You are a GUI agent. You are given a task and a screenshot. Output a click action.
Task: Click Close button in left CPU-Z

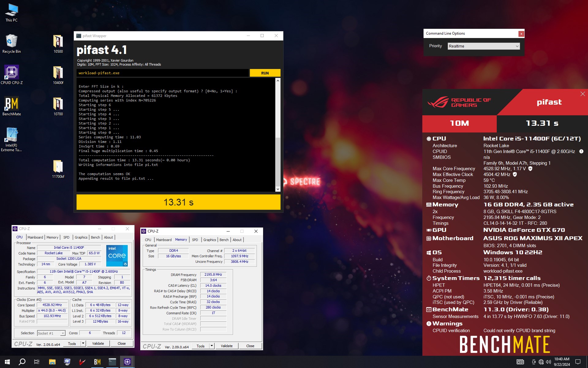coord(122,343)
